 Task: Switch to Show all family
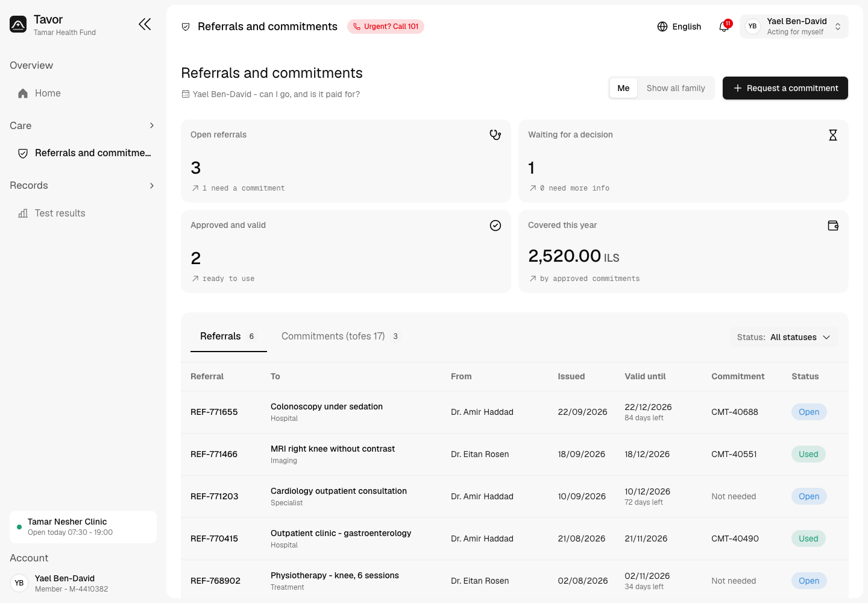point(676,88)
